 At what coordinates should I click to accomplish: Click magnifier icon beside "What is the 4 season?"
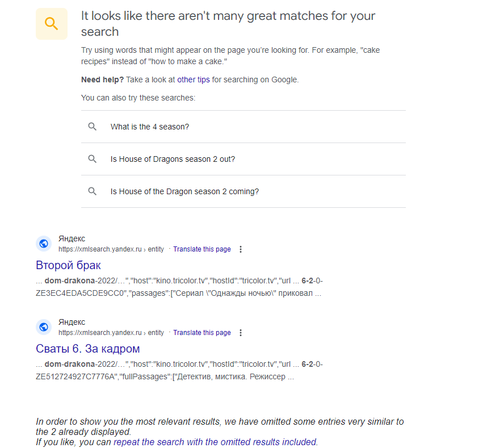coord(92,127)
